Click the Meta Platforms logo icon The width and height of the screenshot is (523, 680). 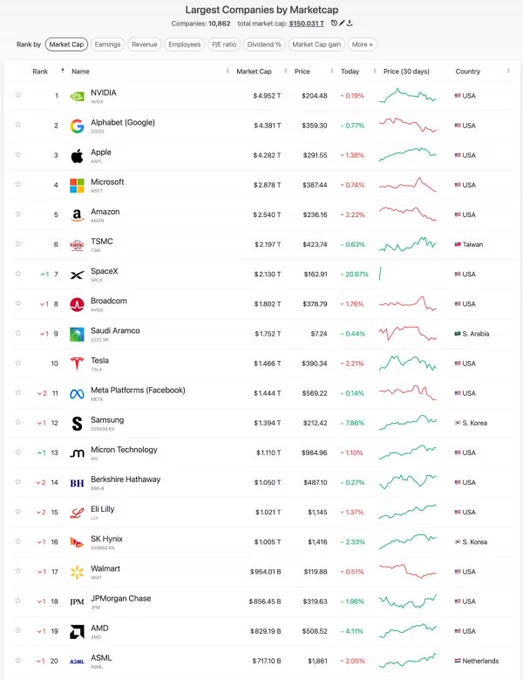coord(77,394)
